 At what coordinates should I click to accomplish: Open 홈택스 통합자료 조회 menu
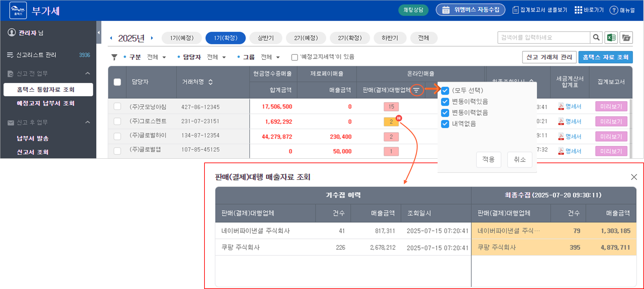(48, 89)
